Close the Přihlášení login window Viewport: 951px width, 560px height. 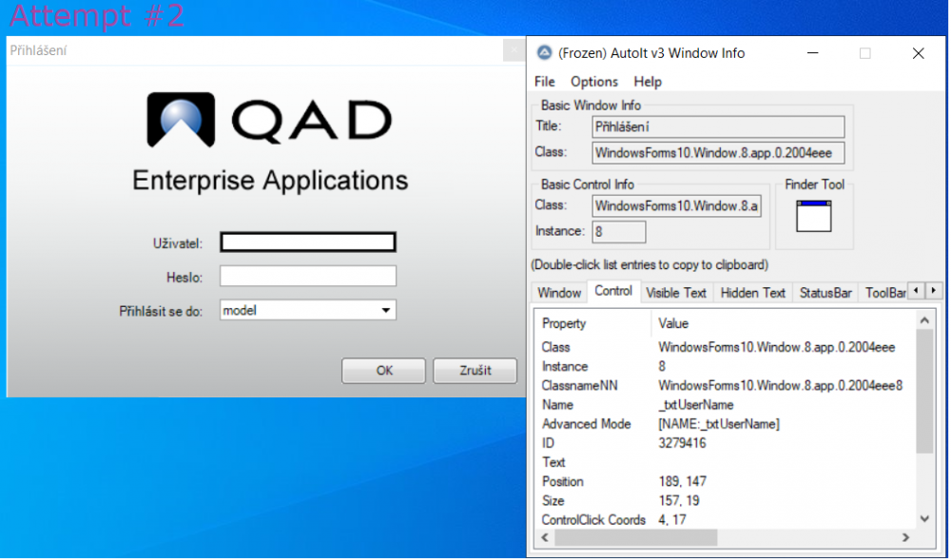point(514,50)
